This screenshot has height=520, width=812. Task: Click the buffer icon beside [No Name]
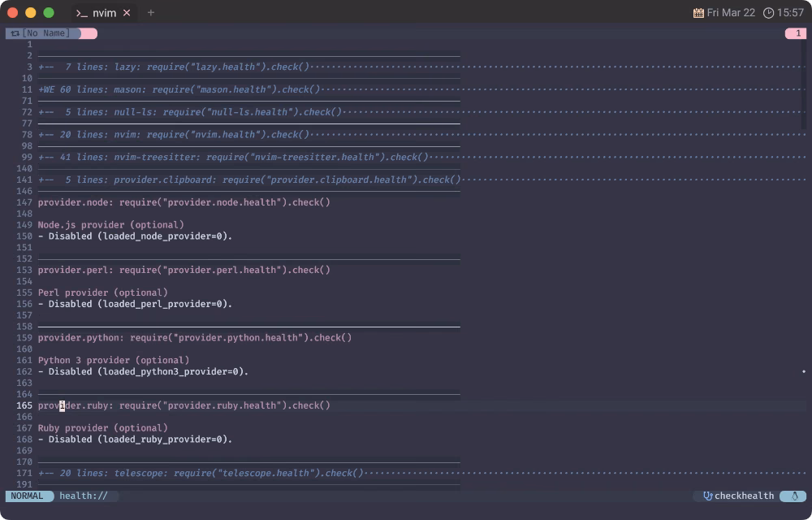tap(15, 33)
